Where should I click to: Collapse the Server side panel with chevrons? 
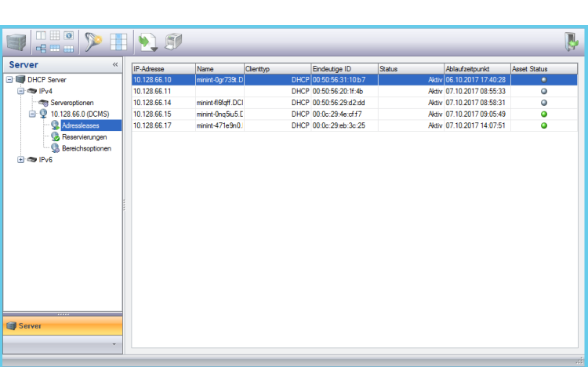115,65
